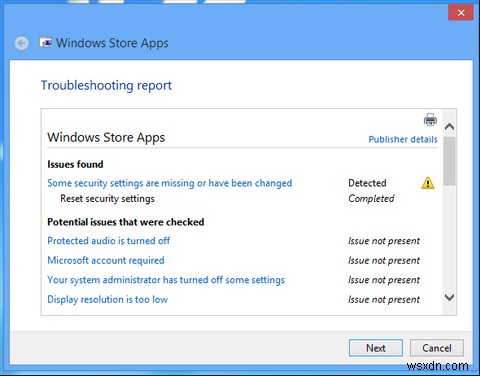The height and width of the screenshot is (376, 480).
Task: Open 'Microsoft account required' link
Action: (106, 260)
